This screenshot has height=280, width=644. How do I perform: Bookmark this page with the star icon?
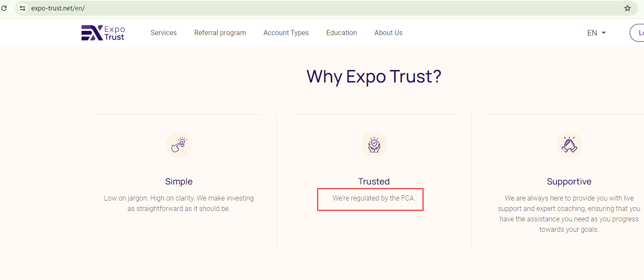(627, 8)
